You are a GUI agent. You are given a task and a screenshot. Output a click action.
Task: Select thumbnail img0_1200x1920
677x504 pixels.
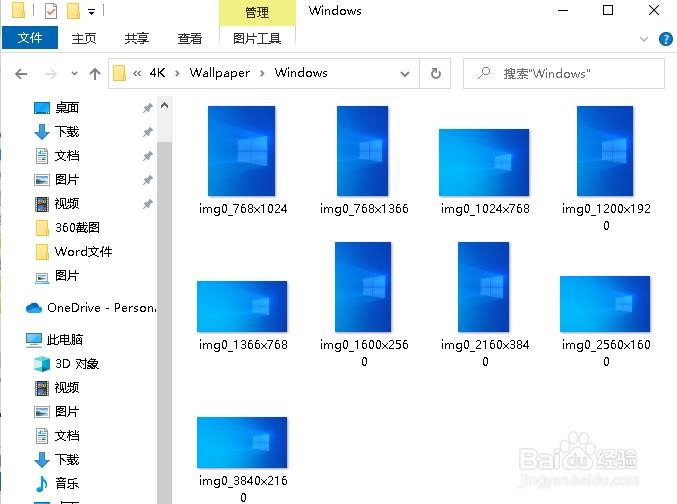pos(604,151)
